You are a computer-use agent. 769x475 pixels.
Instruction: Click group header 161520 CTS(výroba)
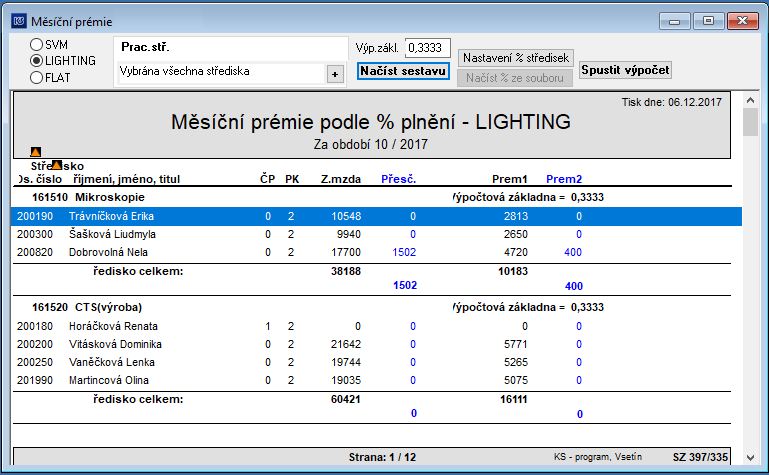pos(87,307)
